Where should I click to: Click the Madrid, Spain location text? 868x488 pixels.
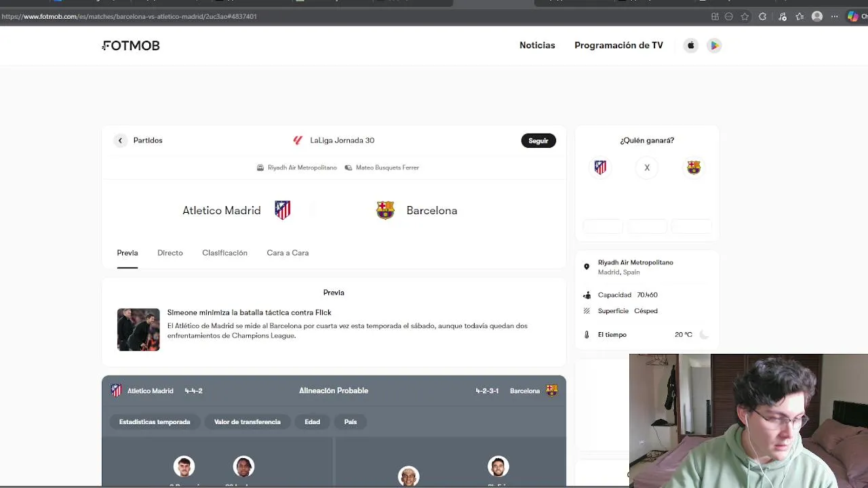[618, 272]
